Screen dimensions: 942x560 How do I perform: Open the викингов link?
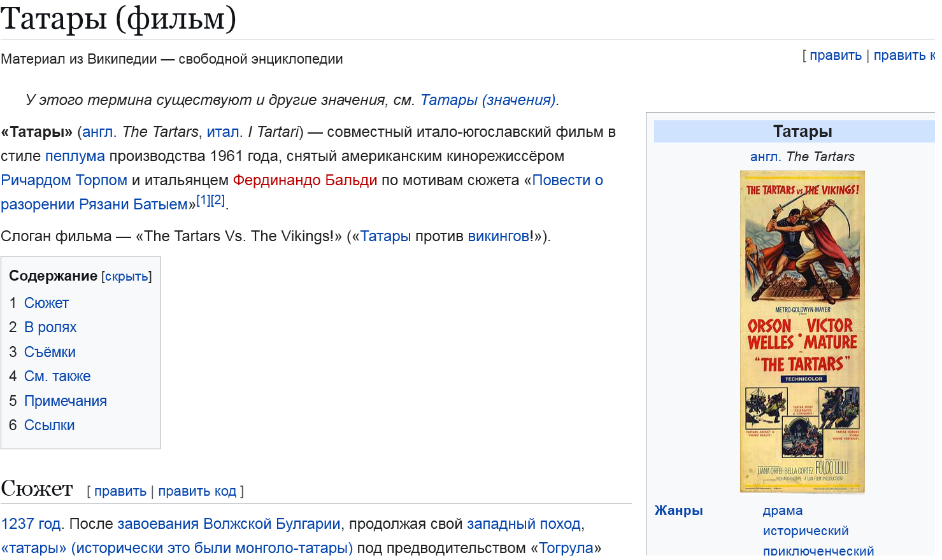[x=499, y=236]
